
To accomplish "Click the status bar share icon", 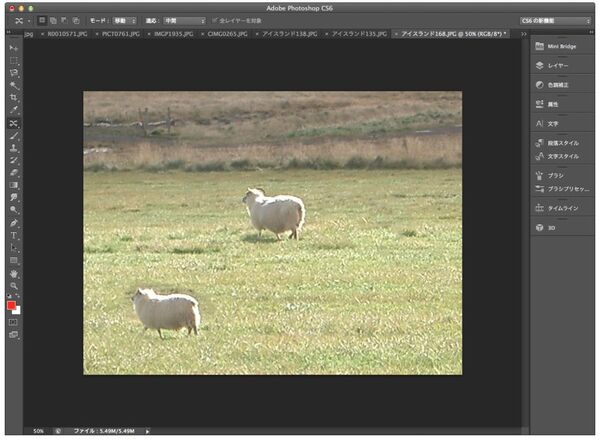I will pyautogui.click(x=58, y=431).
